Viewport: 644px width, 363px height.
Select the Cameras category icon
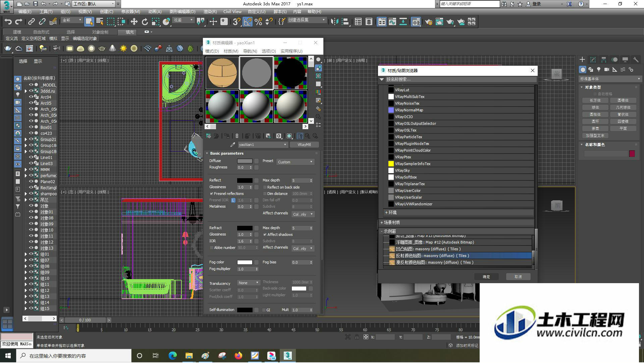tap(607, 69)
